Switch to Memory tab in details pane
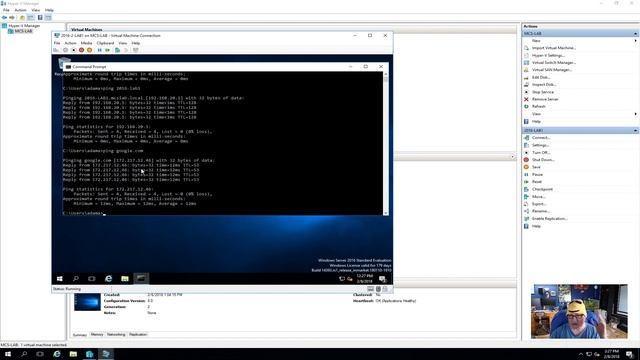The image size is (640, 360). point(97,334)
